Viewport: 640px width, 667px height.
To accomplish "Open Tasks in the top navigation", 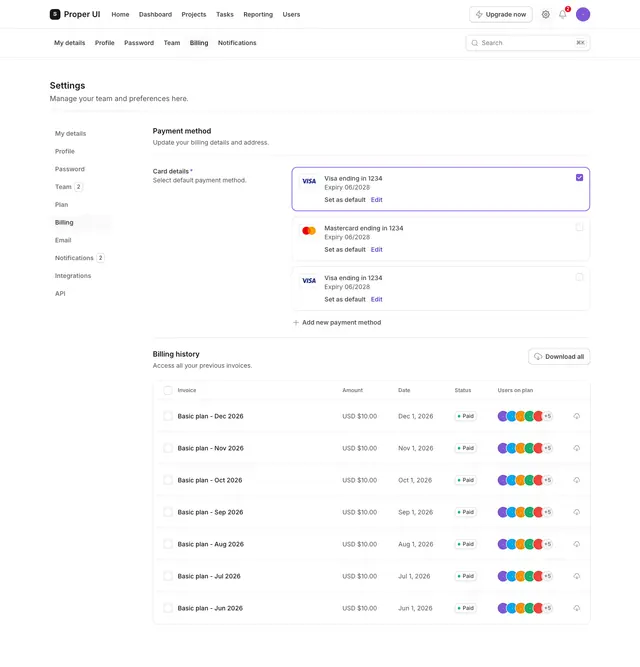I will 225,14.
